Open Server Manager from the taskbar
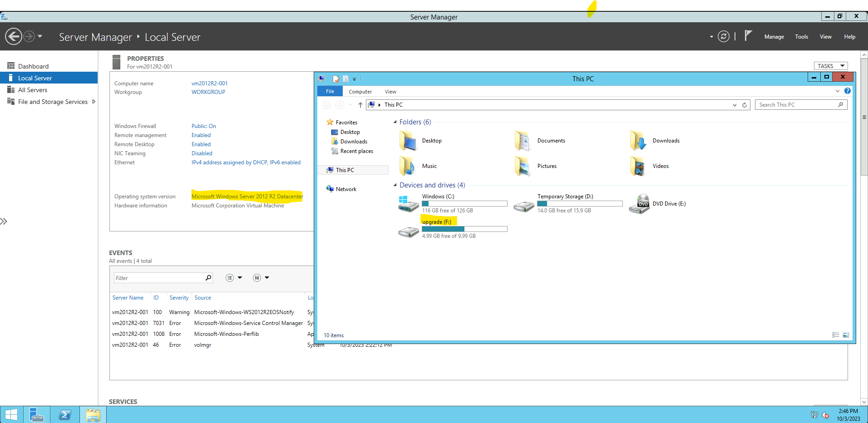The image size is (868, 423). (x=37, y=415)
